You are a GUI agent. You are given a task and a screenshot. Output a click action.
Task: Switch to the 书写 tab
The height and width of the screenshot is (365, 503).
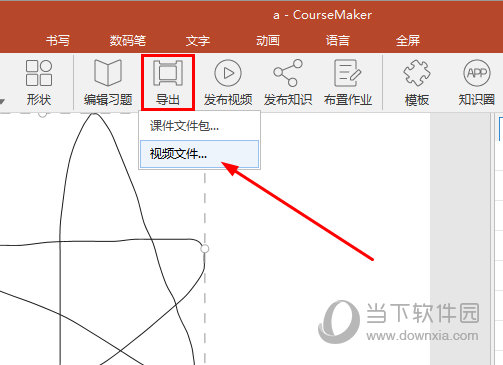[x=58, y=41]
